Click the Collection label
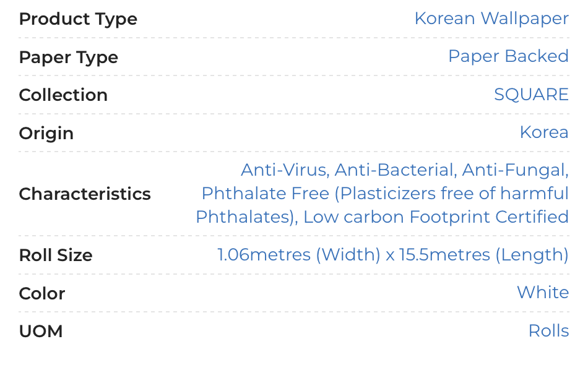The width and height of the screenshot is (588, 365). click(63, 95)
